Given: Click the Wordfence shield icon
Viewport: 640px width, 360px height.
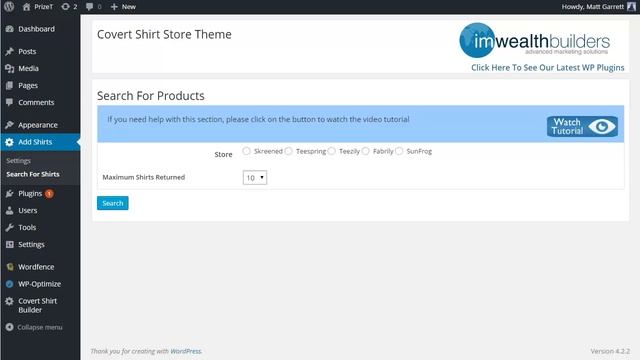Looking at the screenshot, I should coord(10,267).
